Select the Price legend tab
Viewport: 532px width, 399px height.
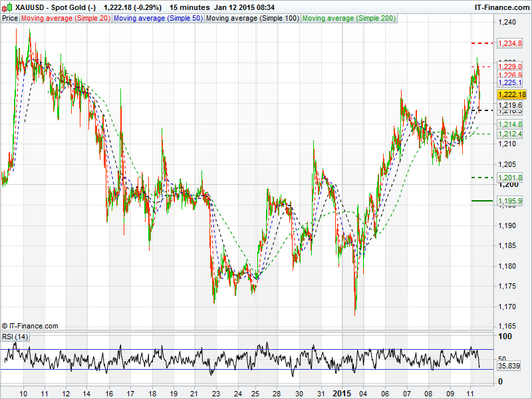(10, 18)
